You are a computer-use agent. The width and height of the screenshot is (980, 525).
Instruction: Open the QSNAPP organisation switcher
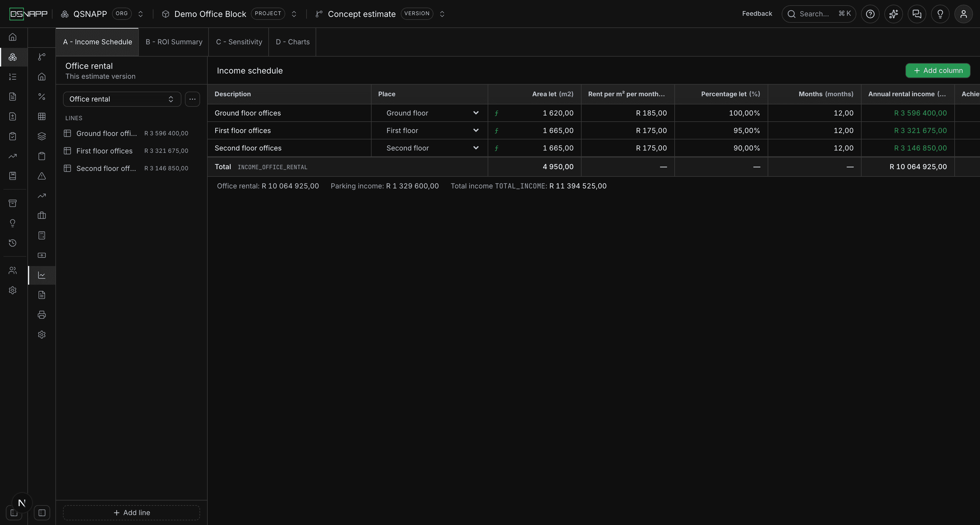point(140,14)
